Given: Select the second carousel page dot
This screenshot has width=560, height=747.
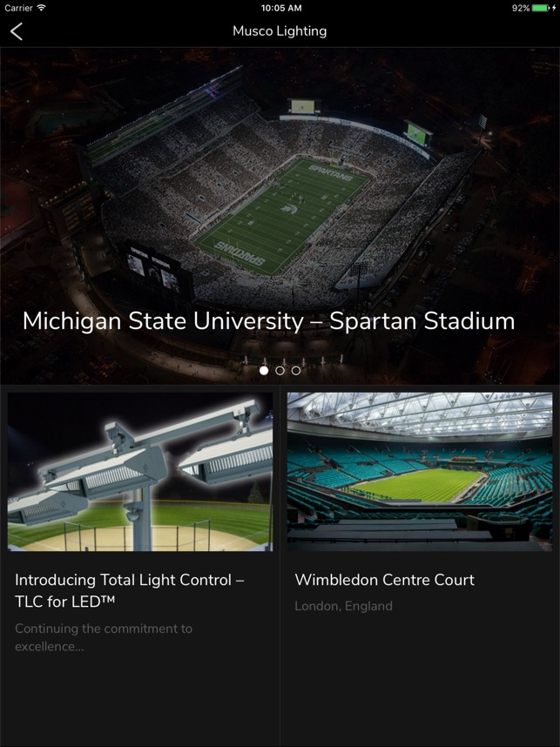Looking at the screenshot, I should pyautogui.click(x=280, y=370).
